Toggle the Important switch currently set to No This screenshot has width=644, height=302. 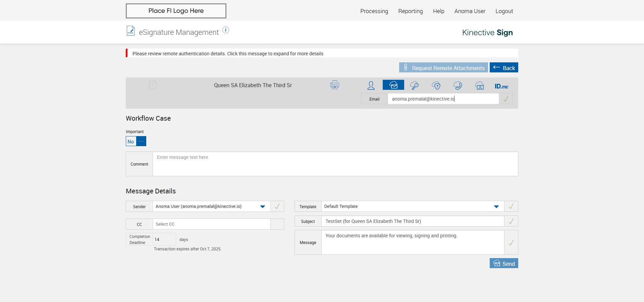pyautogui.click(x=136, y=141)
